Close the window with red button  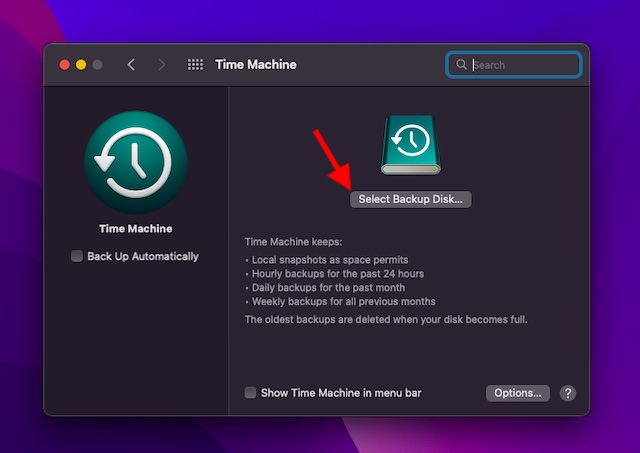click(x=64, y=64)
